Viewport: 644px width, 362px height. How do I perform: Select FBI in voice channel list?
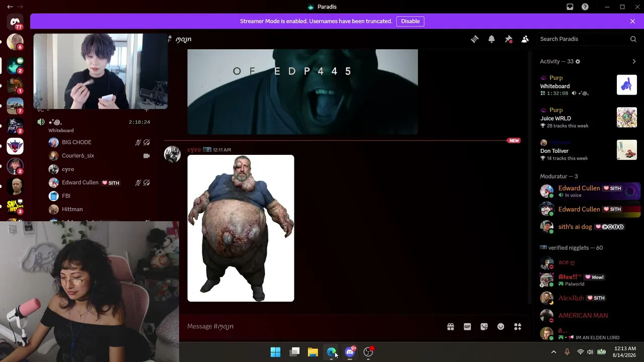99,196
